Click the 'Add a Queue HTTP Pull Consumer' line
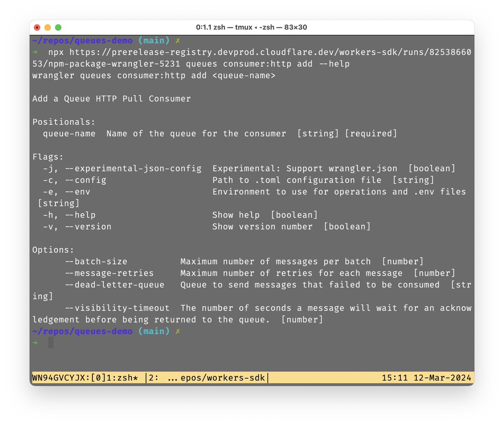504x425 pixels. (x=111, y=99)
